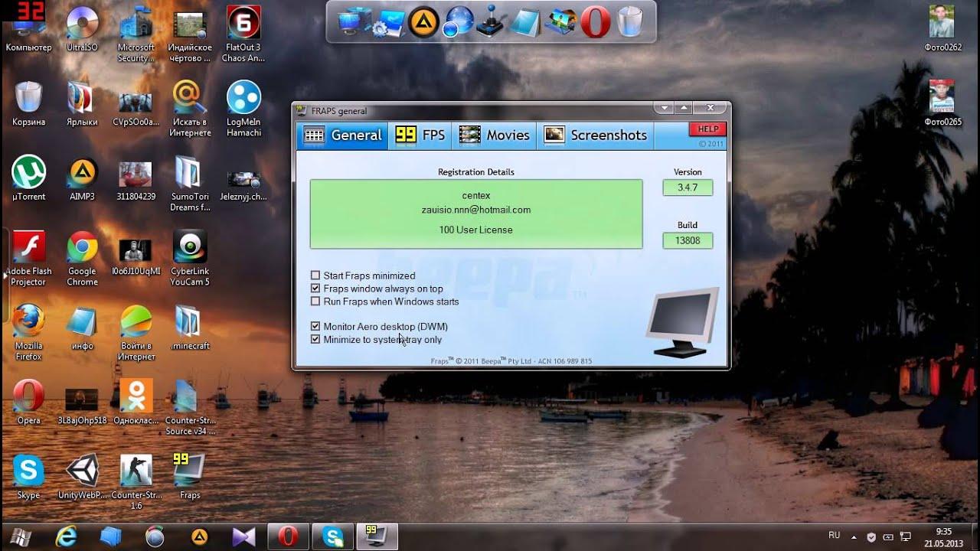Open the .minecraft desktop folder
980x551 pixels.
[x=190, y=328]
